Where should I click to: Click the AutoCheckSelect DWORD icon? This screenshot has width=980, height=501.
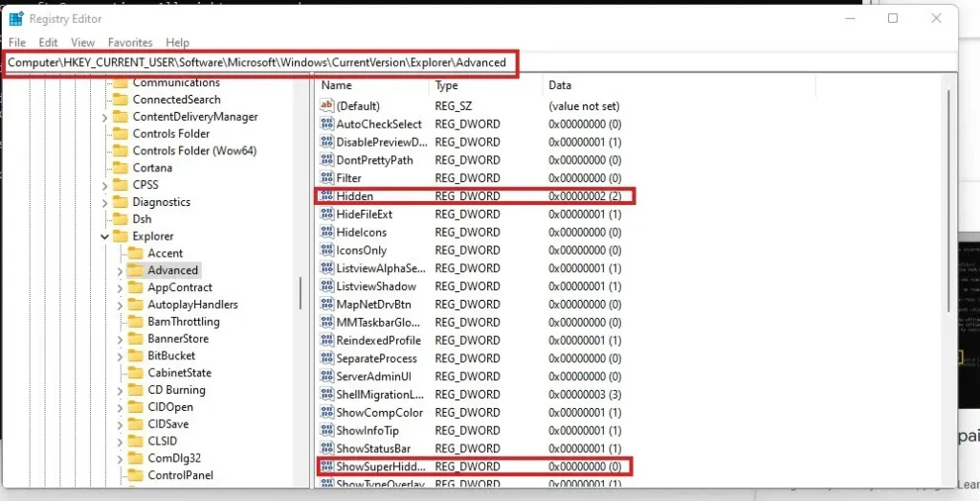click(327, 124)
